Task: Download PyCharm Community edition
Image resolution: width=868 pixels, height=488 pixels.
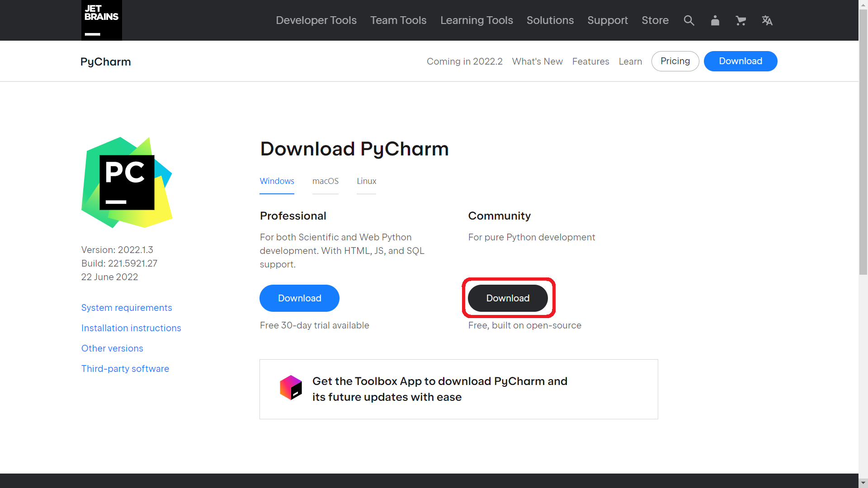Action: coord(508,298)
